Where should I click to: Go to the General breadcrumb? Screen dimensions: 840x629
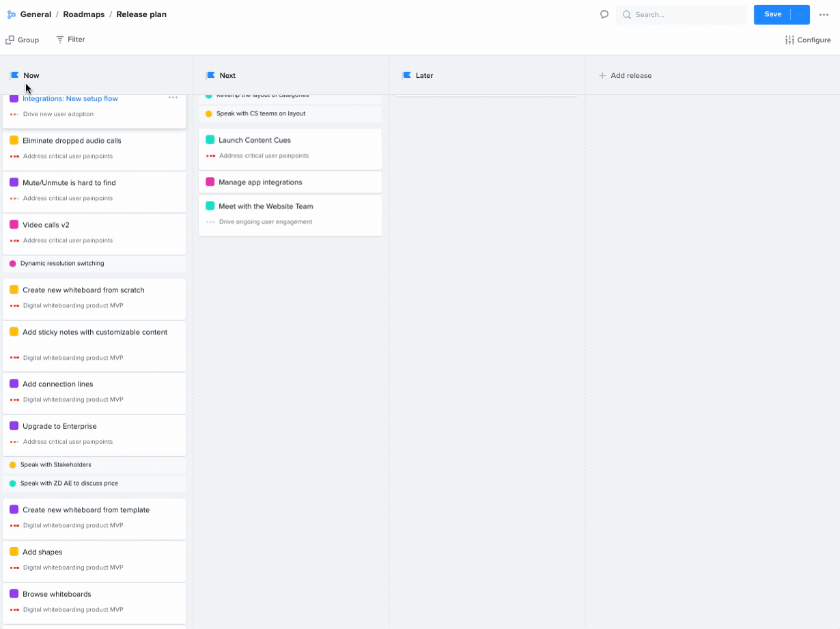click(36, 14)
